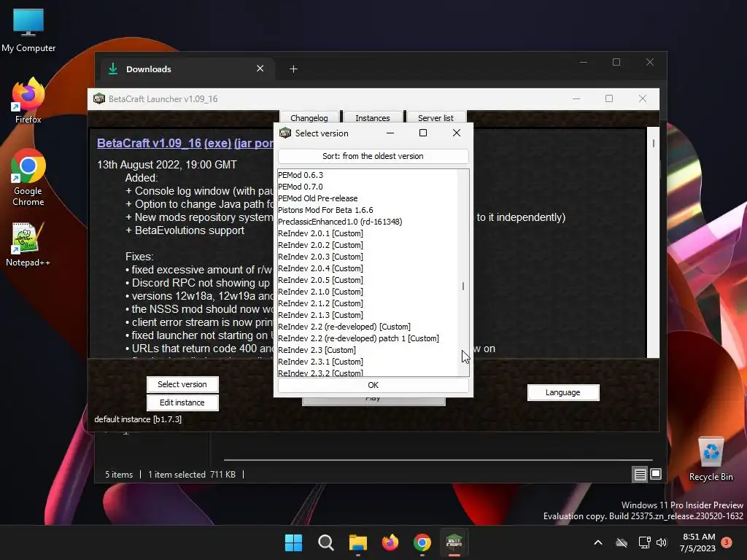
Task: Open BetaCraft v1.09_16 (exe) link
Action: [164, 143]
